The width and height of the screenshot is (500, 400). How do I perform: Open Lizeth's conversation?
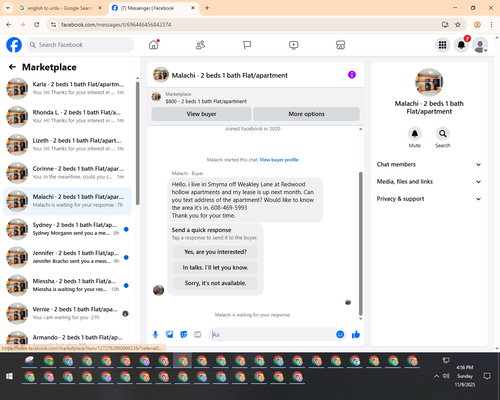click(67, 145)
